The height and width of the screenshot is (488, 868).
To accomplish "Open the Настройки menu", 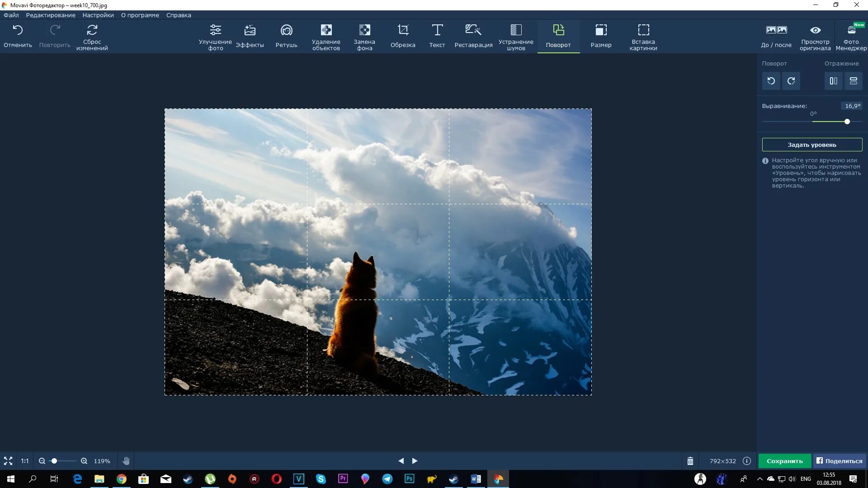I will pos(98,15).
